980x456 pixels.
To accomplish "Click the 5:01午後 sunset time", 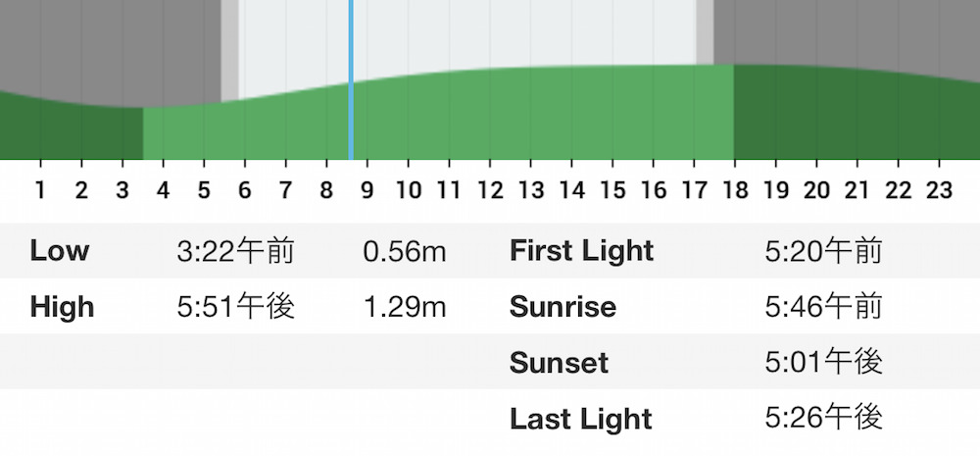I will 823,363.
